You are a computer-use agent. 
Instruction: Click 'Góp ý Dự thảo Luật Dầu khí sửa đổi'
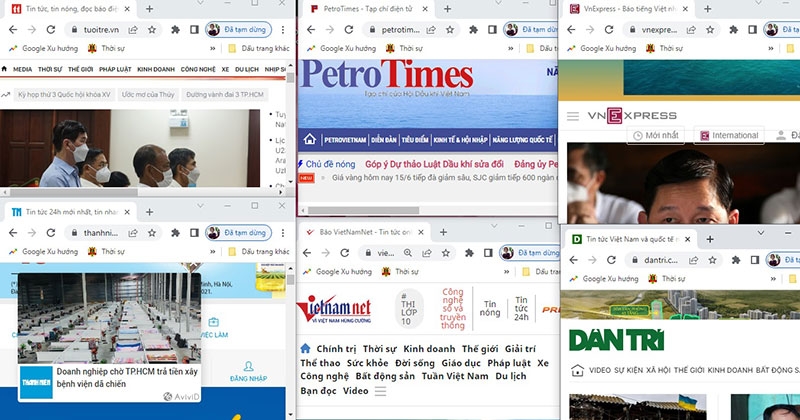click(x=434, y=164)
